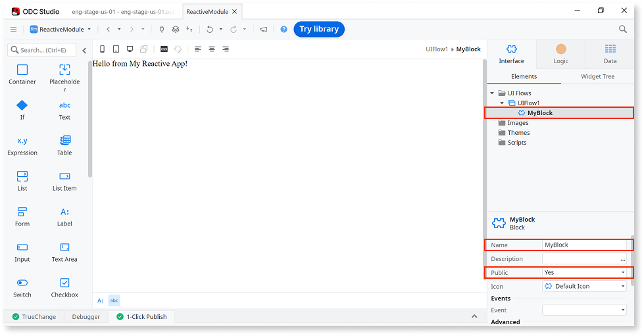Image resolution: width=644 pixels, height=336 pixels.
Task: Select the Table widget
Action: point(64,146)
